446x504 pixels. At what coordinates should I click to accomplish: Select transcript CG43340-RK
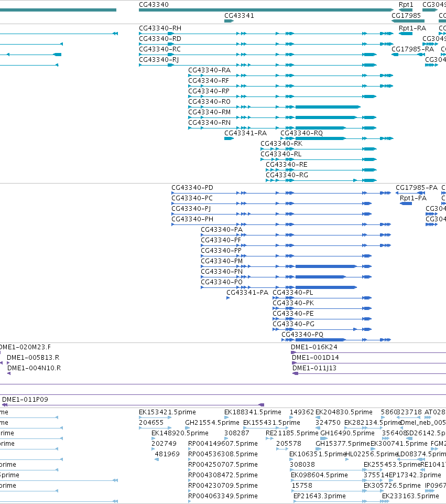[281, 144]
